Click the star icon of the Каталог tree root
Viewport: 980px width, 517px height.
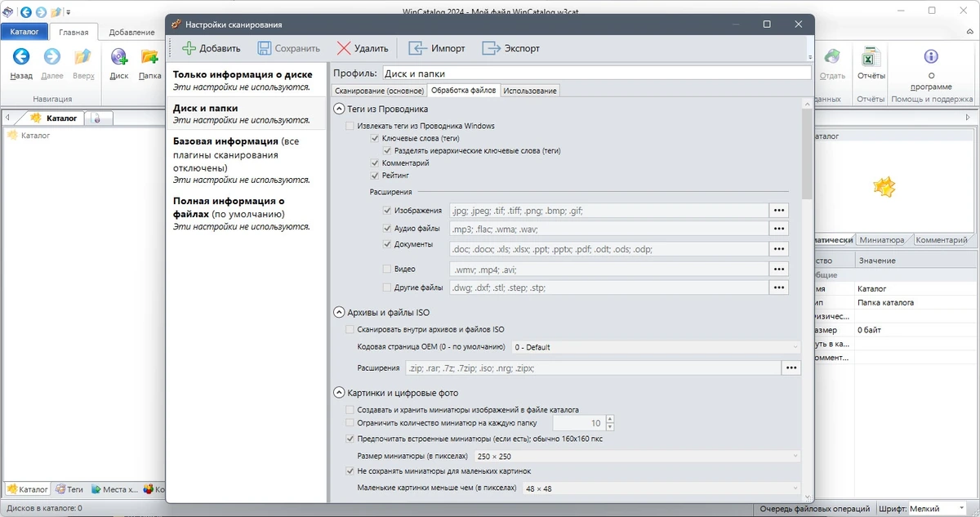point(12,136)
